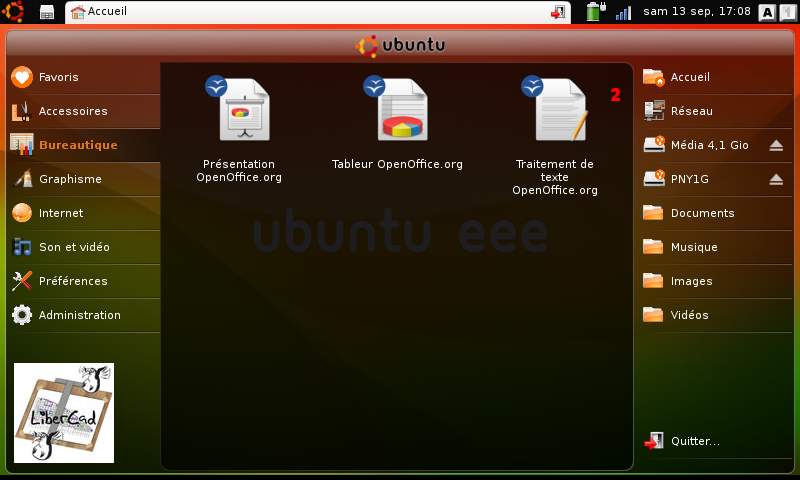Select the Internet category

[85, 213]
